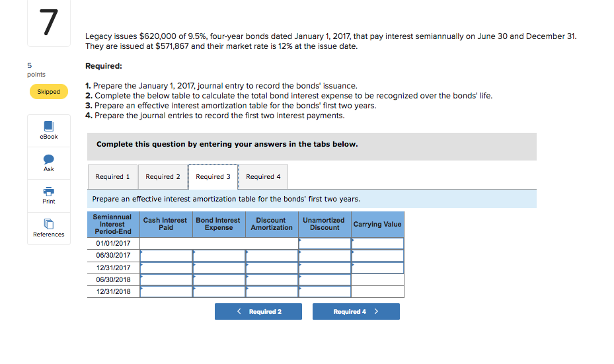Open the References documents icon

pos(48,224)
